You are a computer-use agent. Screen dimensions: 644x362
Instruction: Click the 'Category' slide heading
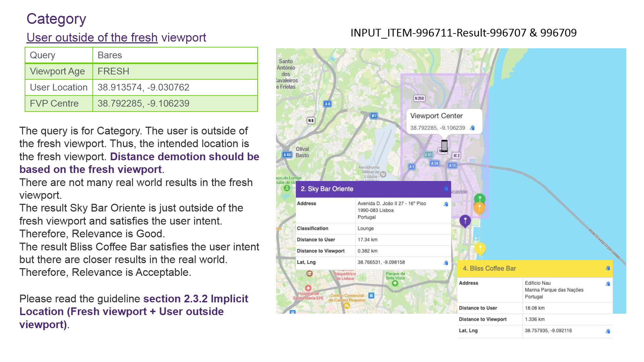[x=56, y=19]
